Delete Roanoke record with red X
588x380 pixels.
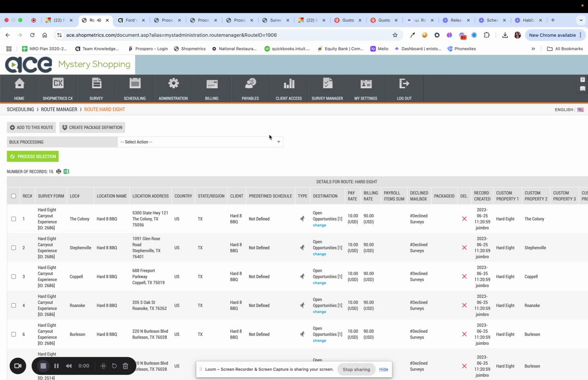pos(464,306)
